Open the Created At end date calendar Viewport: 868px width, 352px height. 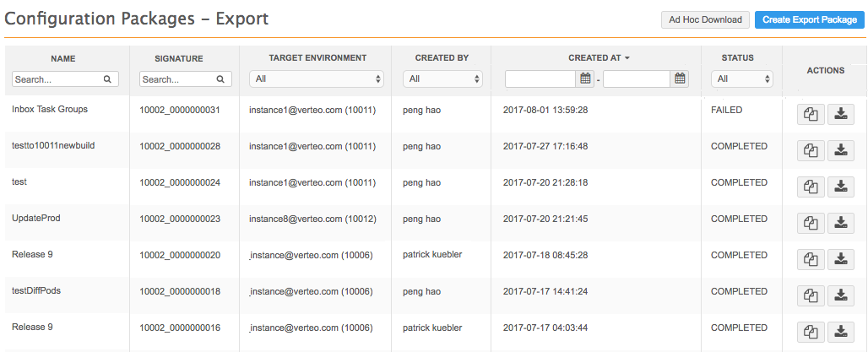pyautogui.click(x=681, y=79)
